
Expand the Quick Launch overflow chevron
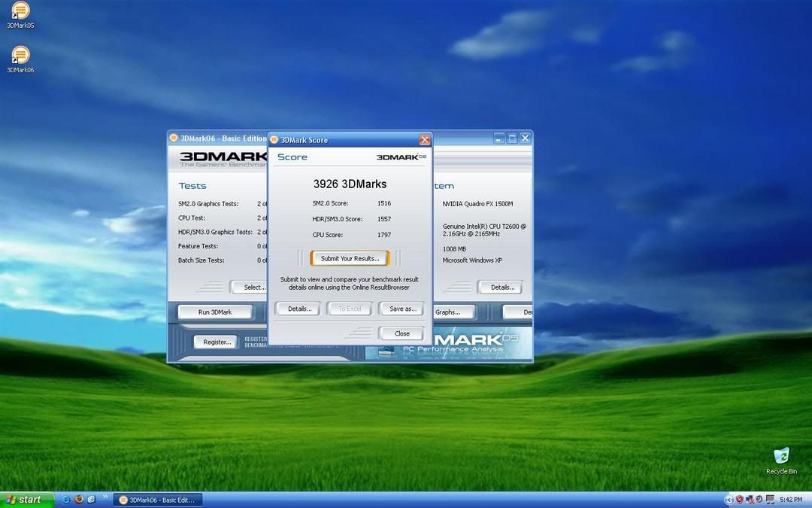(x=105, y=497)
